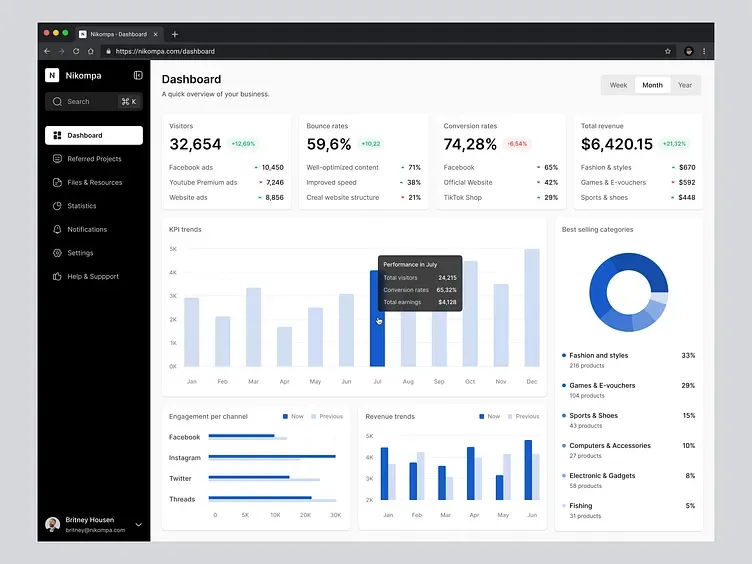Click the Notifications bell icon
This screenshot has height=564, width=752.
pyautogui.click(x=57, y=229)
